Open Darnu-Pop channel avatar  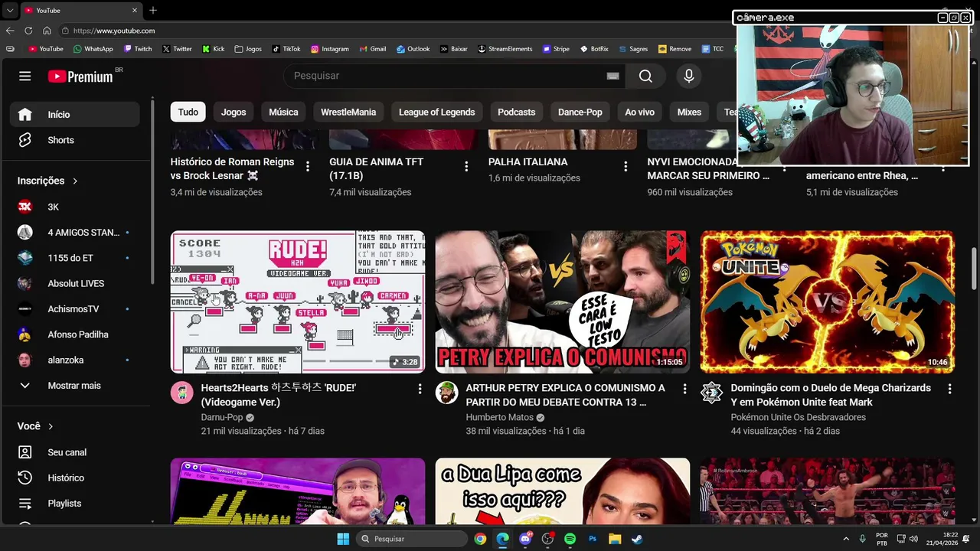point(182,393)
